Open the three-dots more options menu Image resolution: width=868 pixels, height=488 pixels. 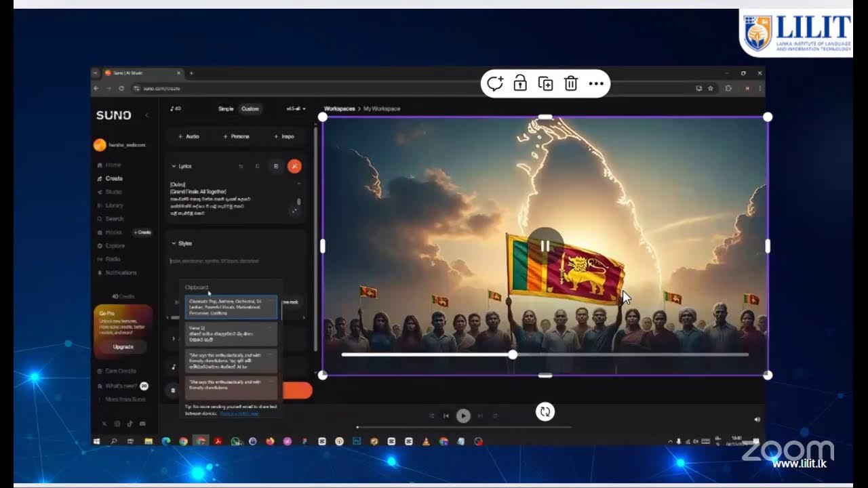(x=596, y=83)
